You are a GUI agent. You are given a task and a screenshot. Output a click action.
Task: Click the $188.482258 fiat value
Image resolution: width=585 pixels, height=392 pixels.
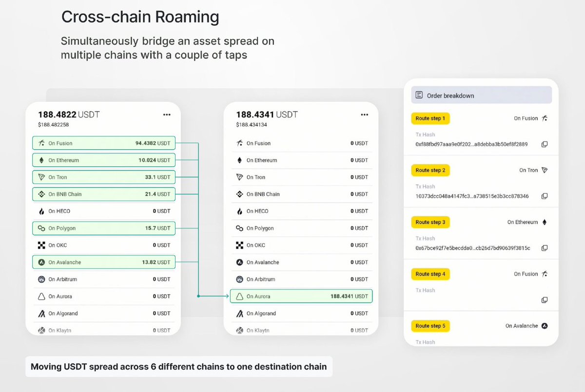point(53,125)
